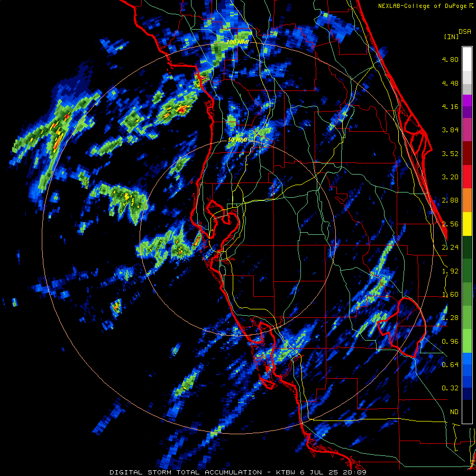The width and height of the screenshot is (476, 476).
Task: Pick the bright red legend swatch
Action: click(x=467, y=177)
